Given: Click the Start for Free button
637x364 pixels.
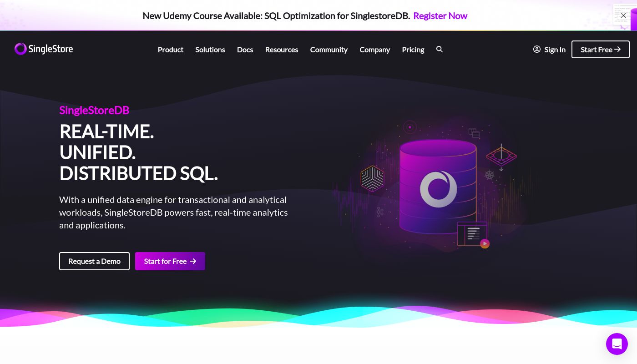Looking at the screenshot, I should tap(170, 261).
